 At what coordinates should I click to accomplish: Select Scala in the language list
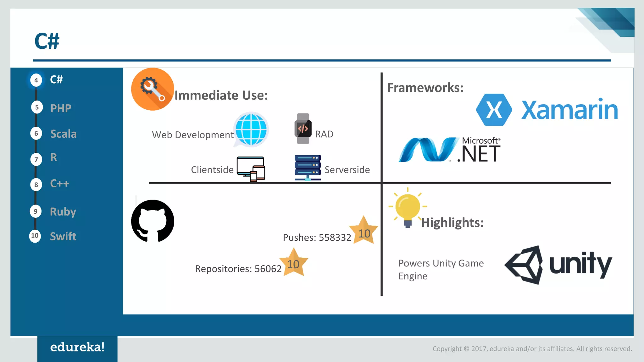pyautogui.click(x=64, y=134)
